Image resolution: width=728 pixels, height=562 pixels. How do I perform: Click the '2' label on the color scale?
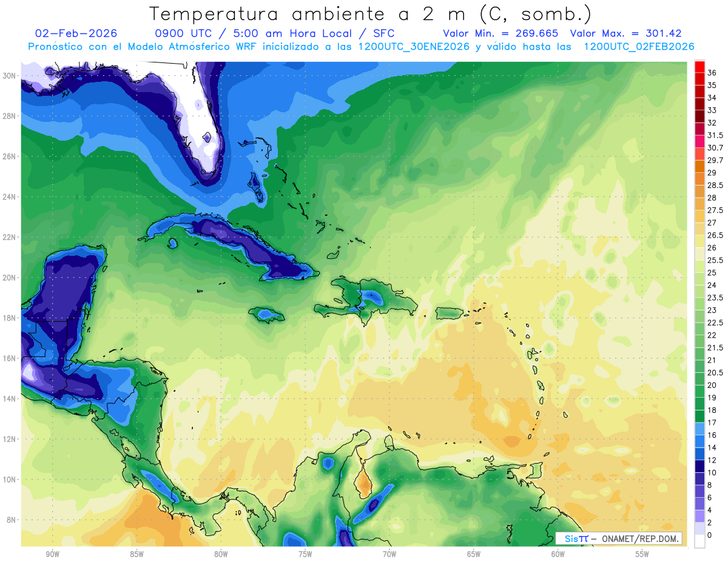point(710,523)
